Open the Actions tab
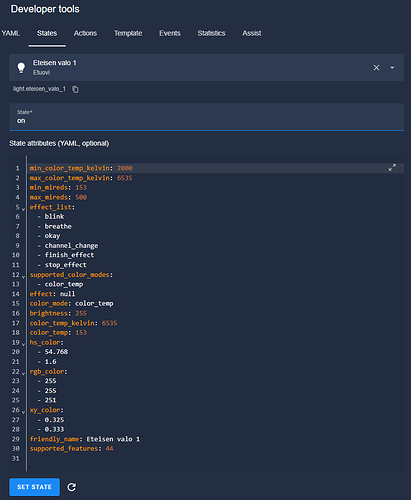 85,33
